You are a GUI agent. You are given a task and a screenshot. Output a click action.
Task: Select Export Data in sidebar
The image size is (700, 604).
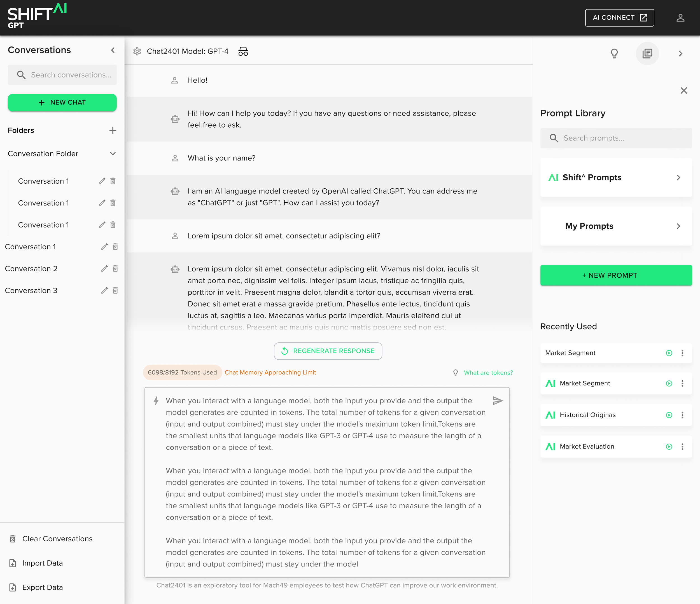(42, 587)
